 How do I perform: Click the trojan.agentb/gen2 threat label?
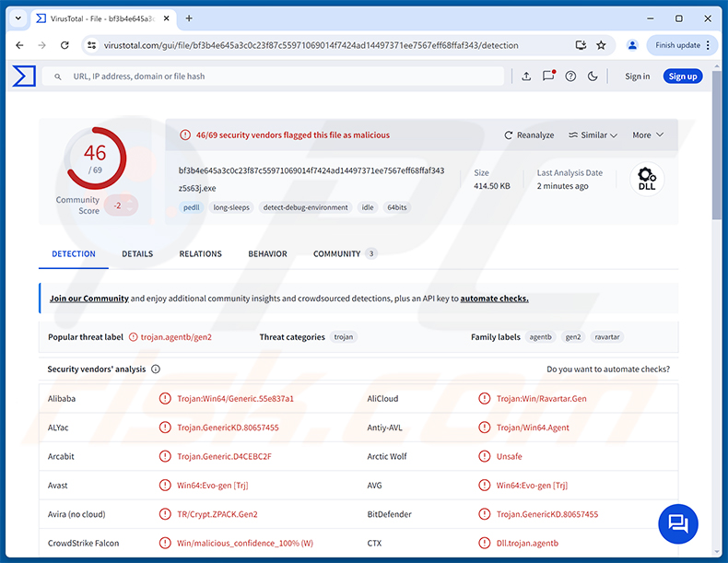(x=176, y=337)
